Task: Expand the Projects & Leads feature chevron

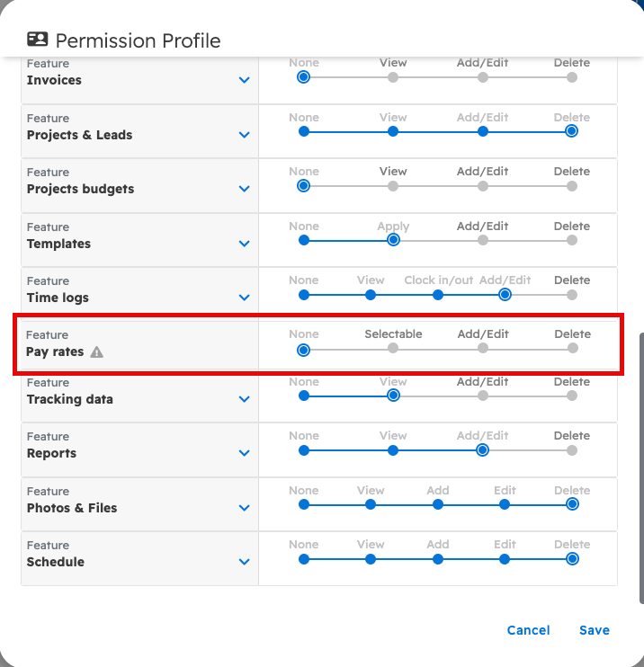Action: 244,135
